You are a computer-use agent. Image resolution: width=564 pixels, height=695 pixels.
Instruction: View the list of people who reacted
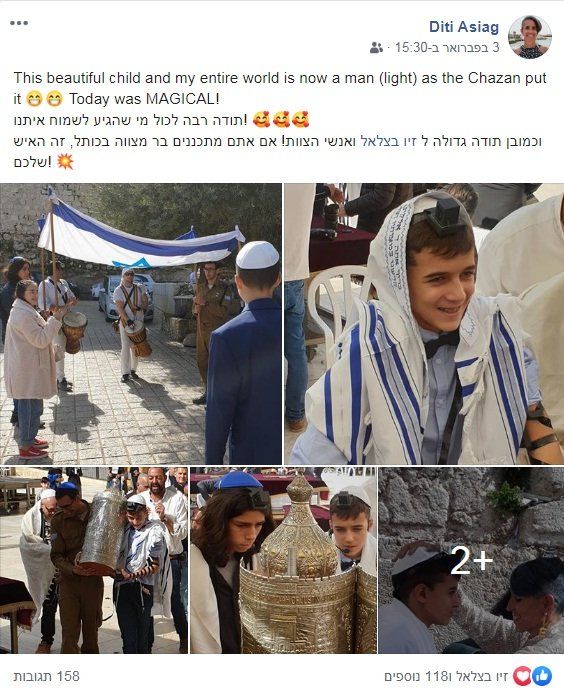446,676
